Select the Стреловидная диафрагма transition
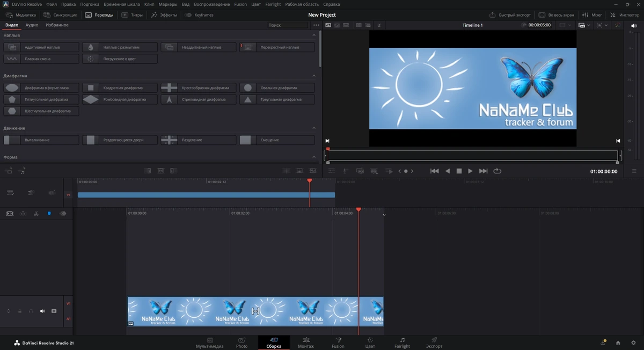The image size is (644, 350). click(199, 99)
